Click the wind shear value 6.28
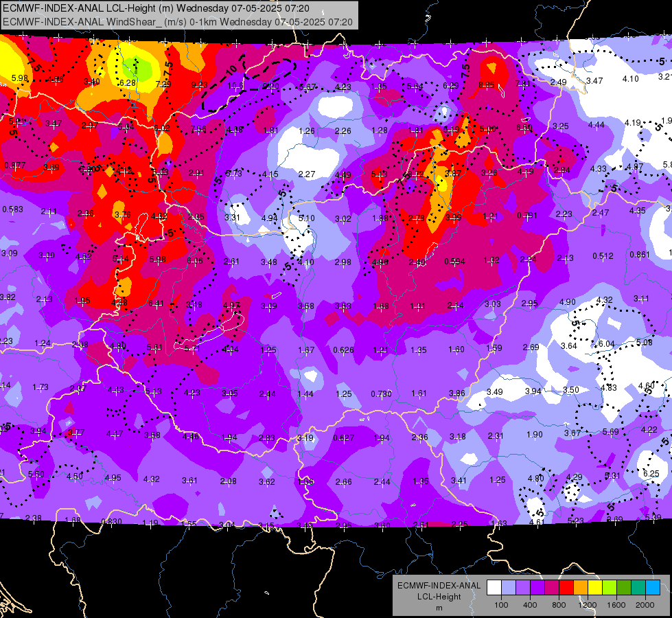 point(128,83)
